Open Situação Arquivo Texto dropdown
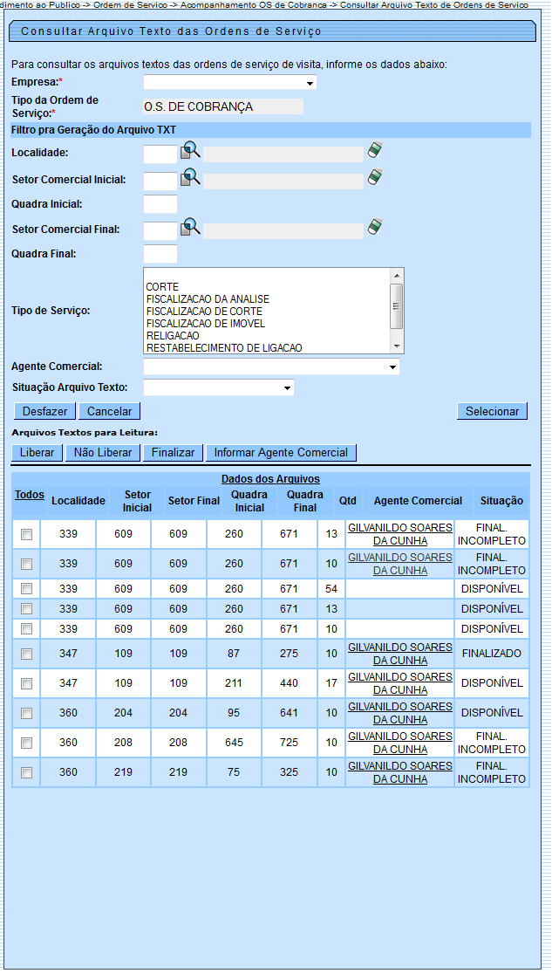 pos(219,387)
